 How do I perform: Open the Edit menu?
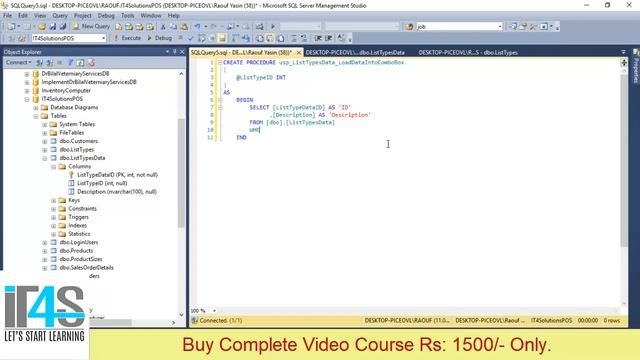(x=23, y=16)
